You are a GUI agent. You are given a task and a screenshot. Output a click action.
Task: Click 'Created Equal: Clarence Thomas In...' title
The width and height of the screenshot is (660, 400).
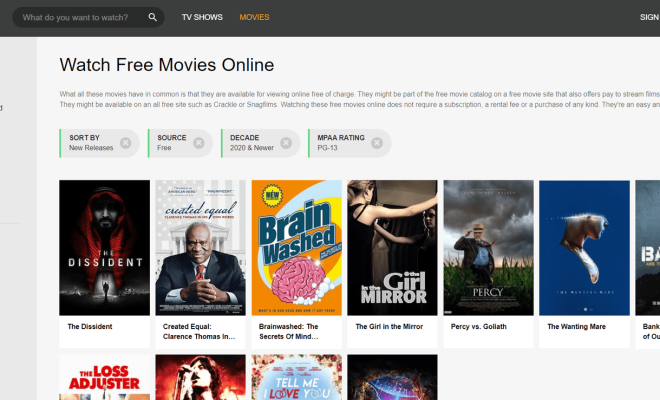tap(199, 332)
